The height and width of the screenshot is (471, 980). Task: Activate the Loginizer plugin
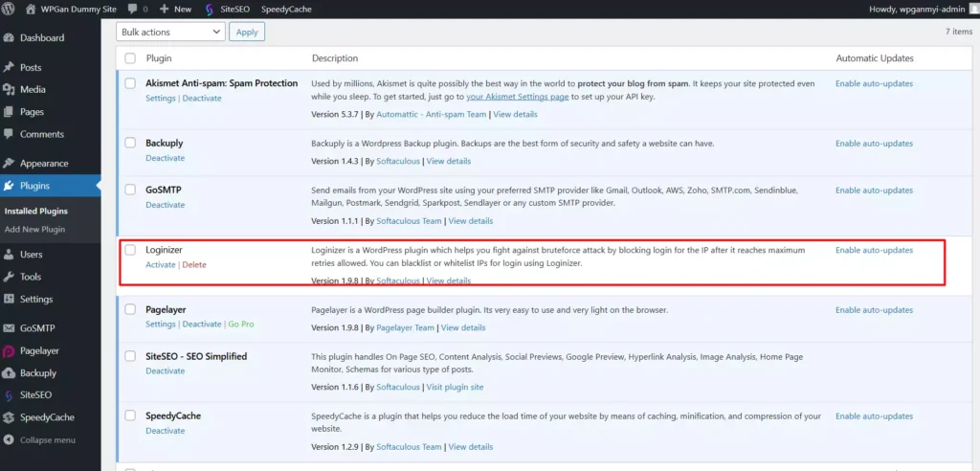(x=161, y=264)
